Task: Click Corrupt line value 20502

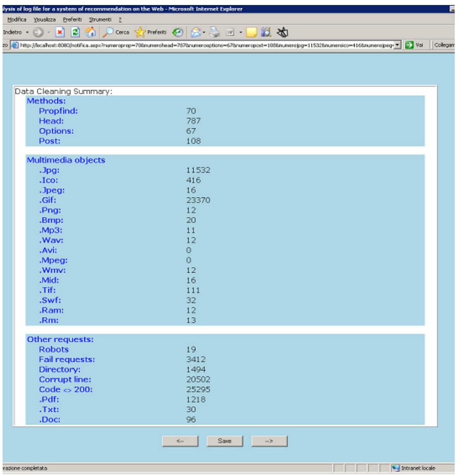Action: click(198, 380)
